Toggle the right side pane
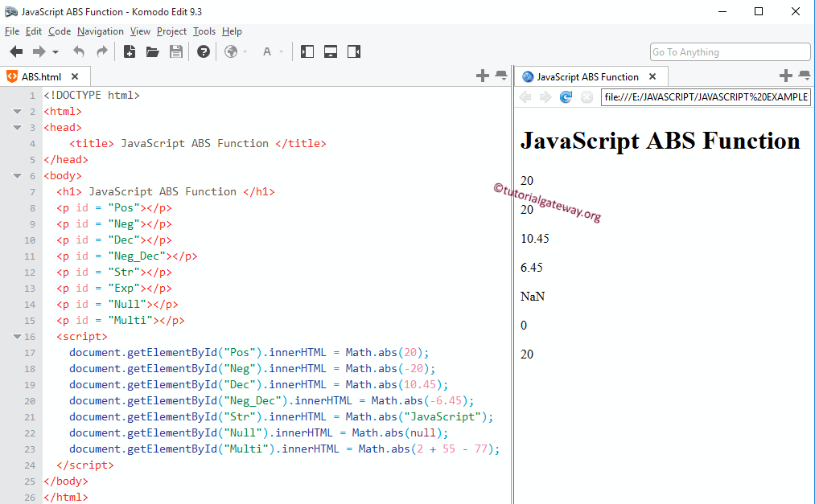 353,52
